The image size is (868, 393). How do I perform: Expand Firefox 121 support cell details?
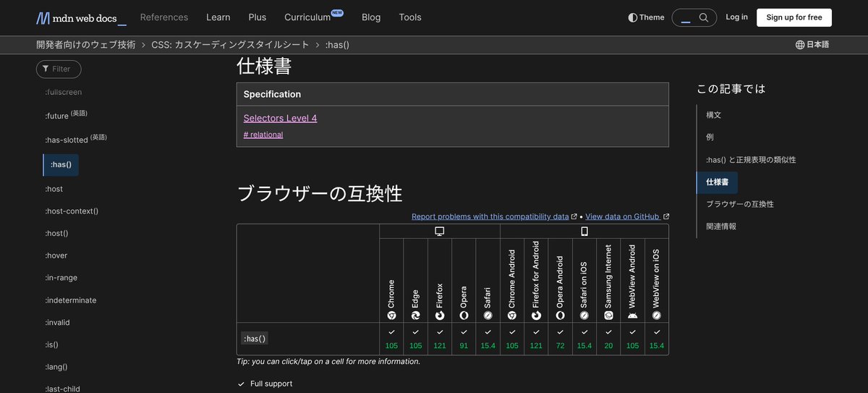click(440, 339)
